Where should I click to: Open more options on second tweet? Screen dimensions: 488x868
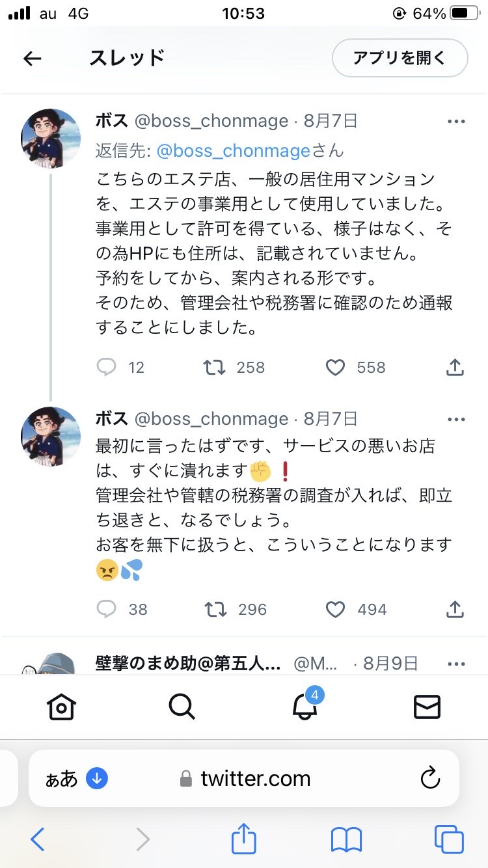coord(455,419)
